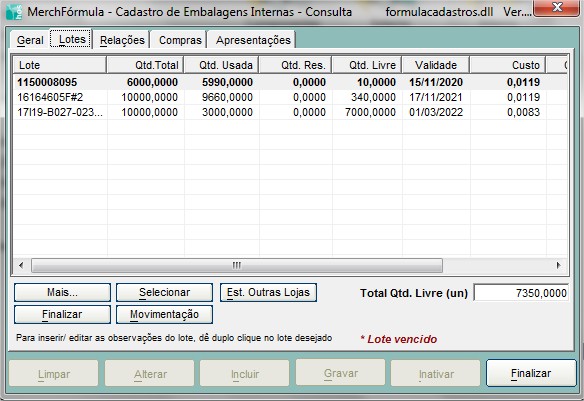Go to the Compras tab

180,40
